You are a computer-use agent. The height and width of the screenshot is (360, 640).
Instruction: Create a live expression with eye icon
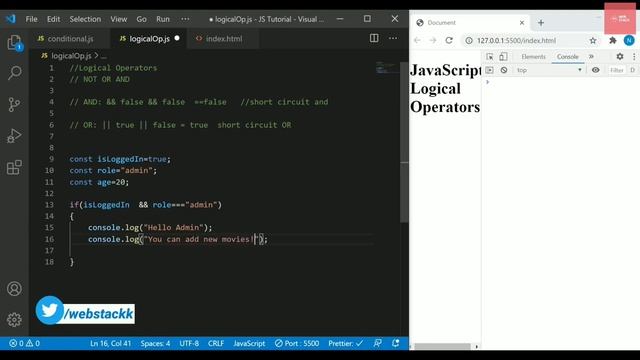tap(596, 70)
